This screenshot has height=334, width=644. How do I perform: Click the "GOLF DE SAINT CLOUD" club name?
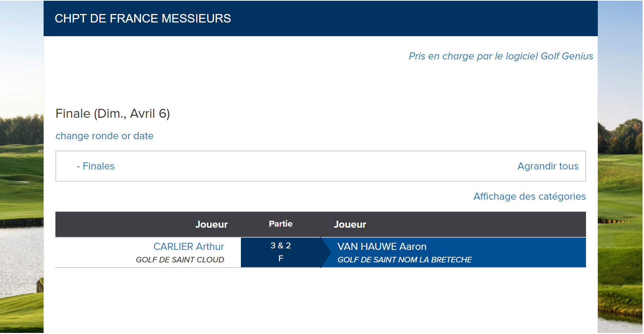coord(180,260)
